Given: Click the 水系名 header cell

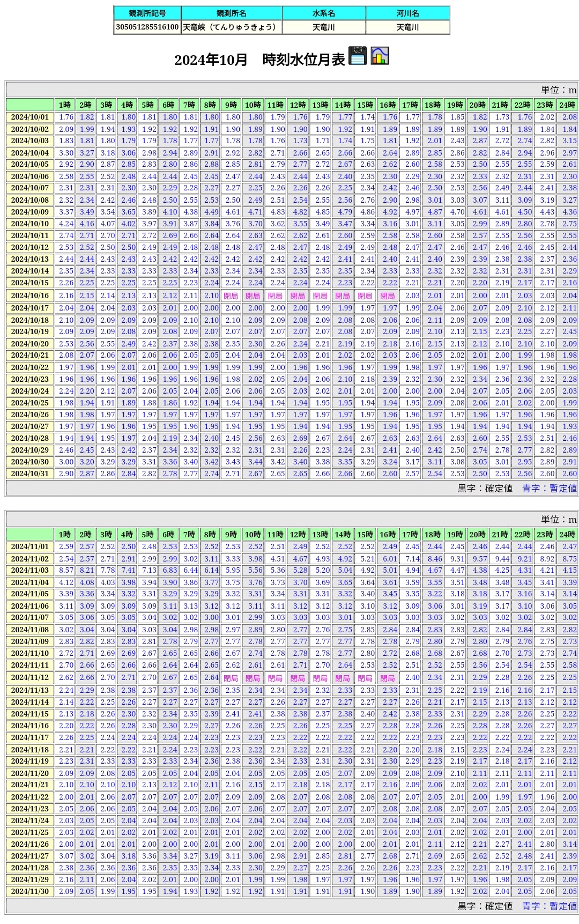Looking at the screenshot, I should (x=323, y=13).
